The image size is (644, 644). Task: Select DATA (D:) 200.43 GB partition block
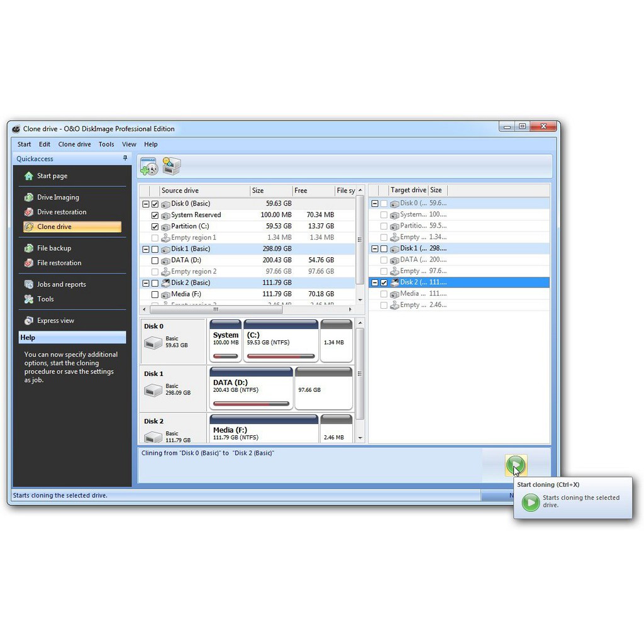click(x=251, y=389)
